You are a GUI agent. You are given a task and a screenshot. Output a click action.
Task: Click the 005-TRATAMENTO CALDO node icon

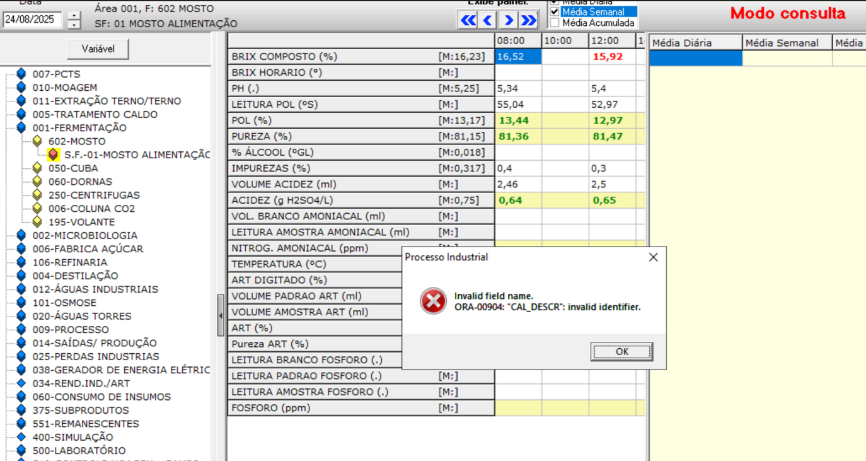[22, 114]
